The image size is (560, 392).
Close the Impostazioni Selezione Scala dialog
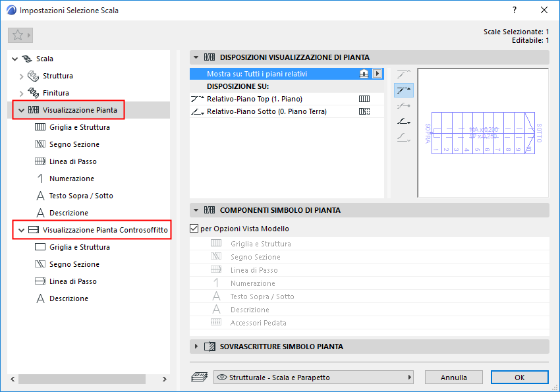544,10
